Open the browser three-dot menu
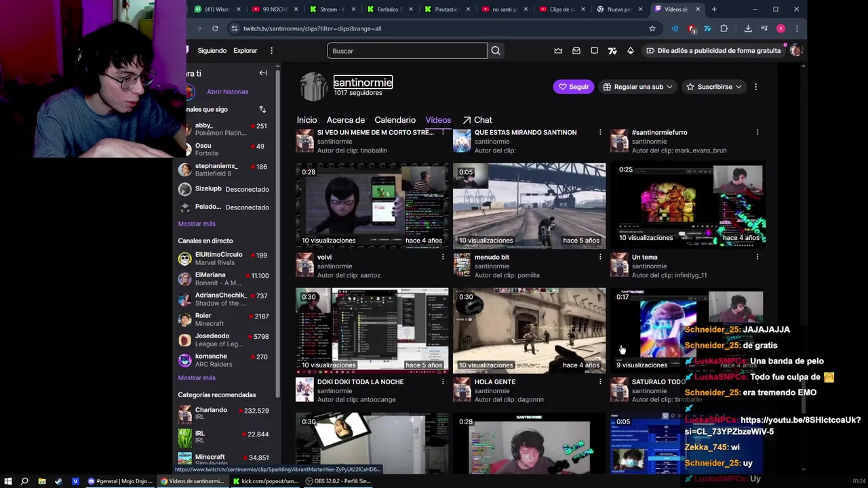The width and height of the screenshot is (868, 488). point(797,28)
